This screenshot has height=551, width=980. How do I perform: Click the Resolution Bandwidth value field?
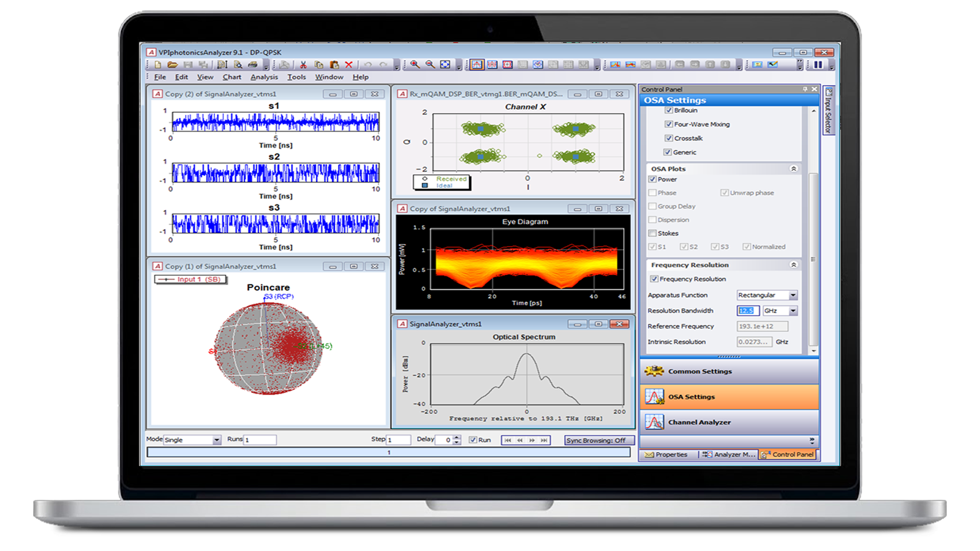(x=748, y=311)
